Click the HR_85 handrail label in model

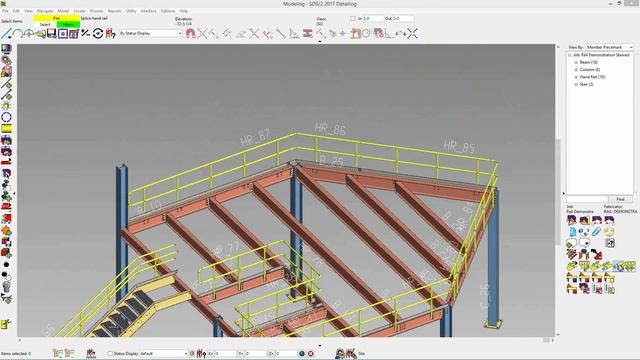tap(459, 147)
